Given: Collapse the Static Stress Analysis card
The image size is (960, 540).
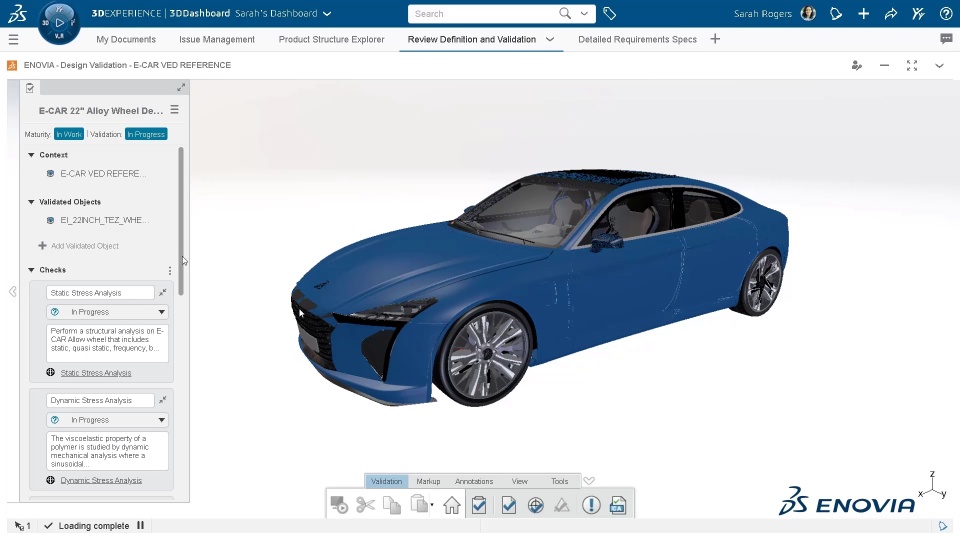Looking at the screenshot, I should click(x=162, y=293).
